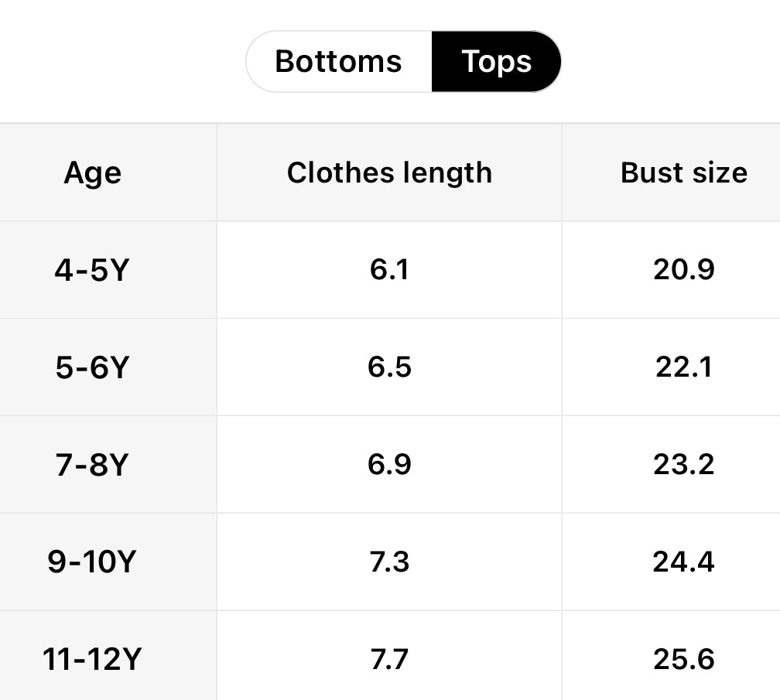Select the 4-5Y age row label
780x700 pixels.
(91, 270)
